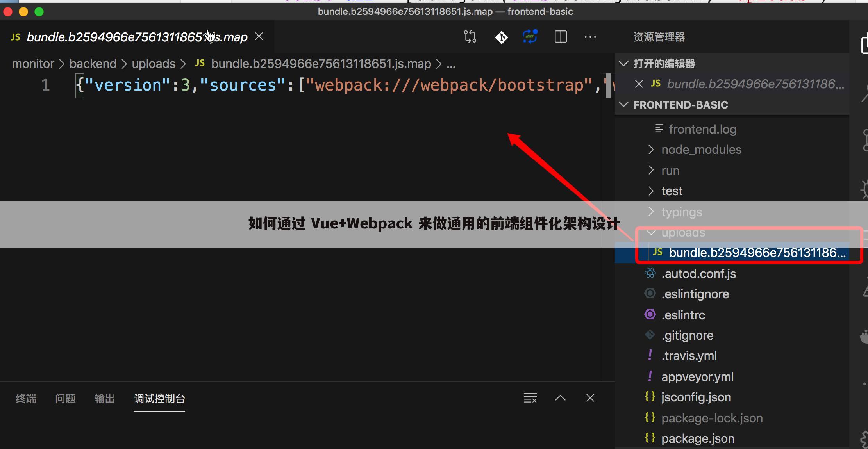The width and height of the screenshot is (868, 449).
Task: Click the git diamond icon in editor toolbar
Action: pos(501,37)
